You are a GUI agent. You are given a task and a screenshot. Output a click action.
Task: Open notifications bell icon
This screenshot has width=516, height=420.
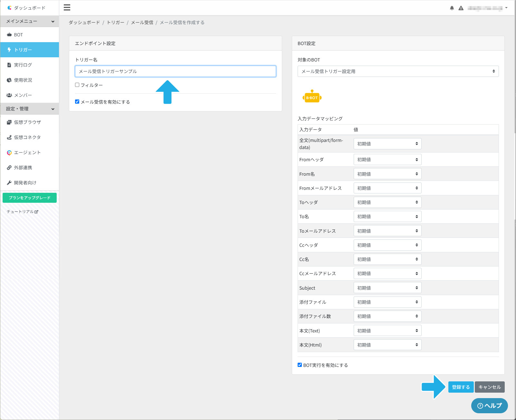click(x=452, y=8)
